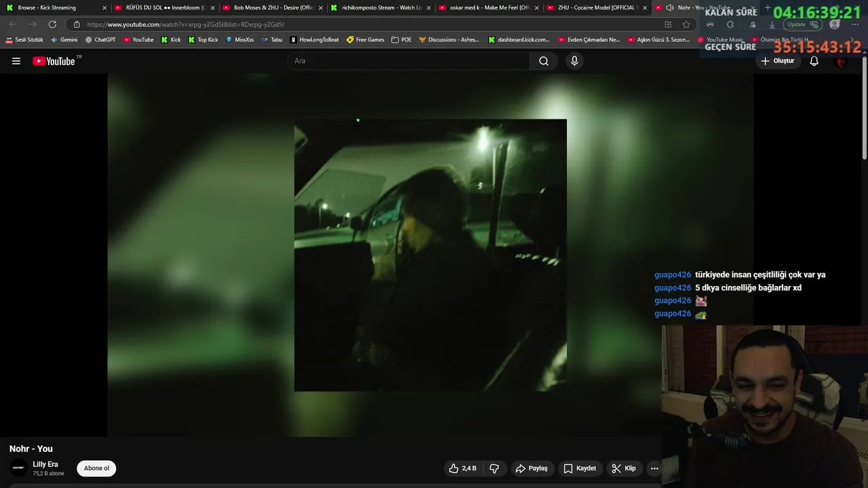The width and height of the screenshot is (868, 488).
Task: Click the "75,2 B abone" subscriber count
Action: pyautogui.click(x=48, y=474)
